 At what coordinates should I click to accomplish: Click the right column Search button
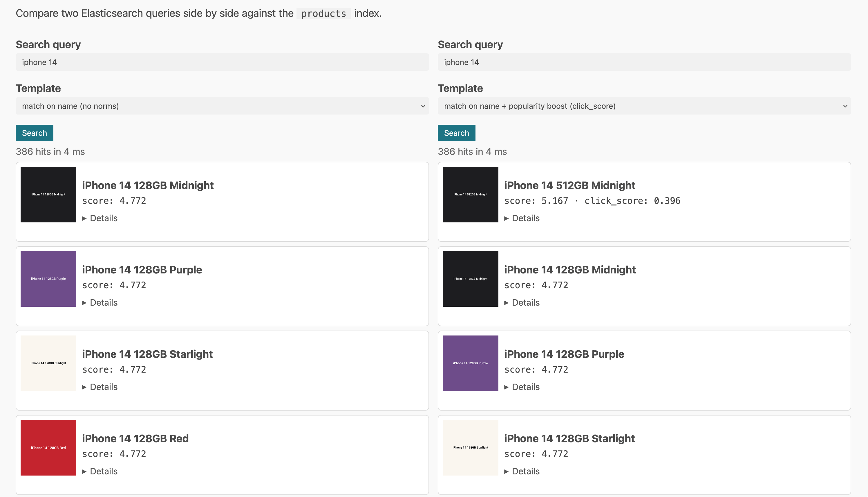tap(457, 133)
